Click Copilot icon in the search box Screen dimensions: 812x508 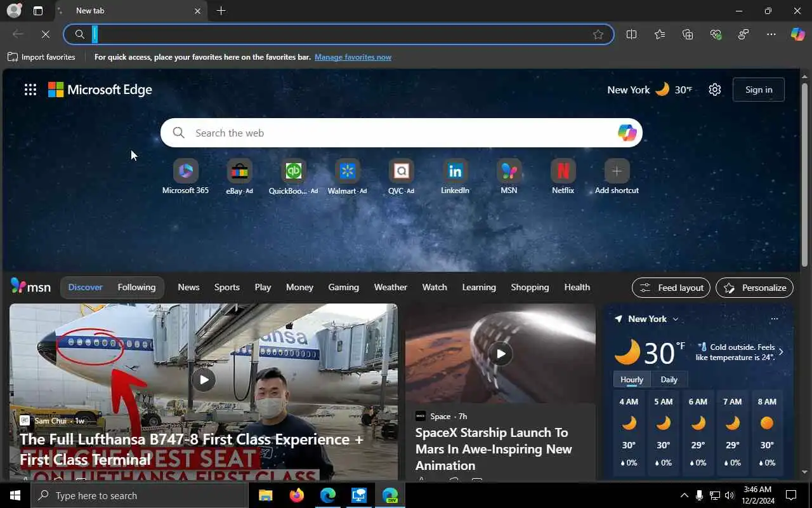[x=627, y=133]
